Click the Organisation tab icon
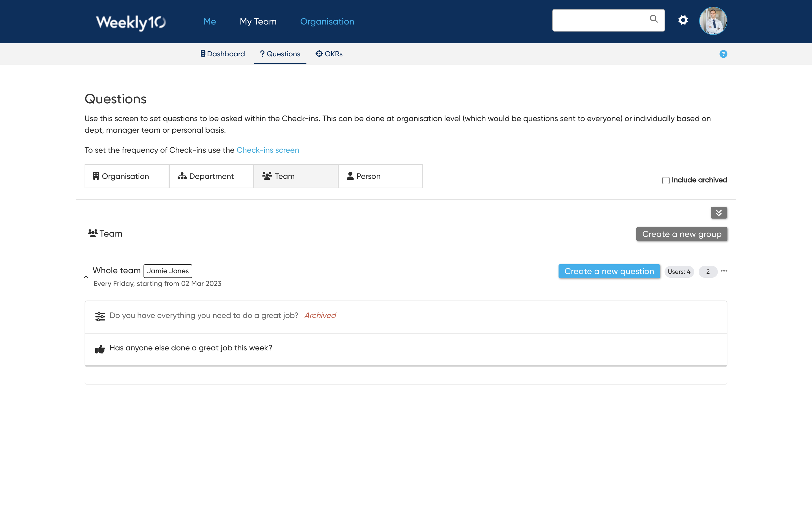This screenshot has width=812, height=507. [96, 176]
